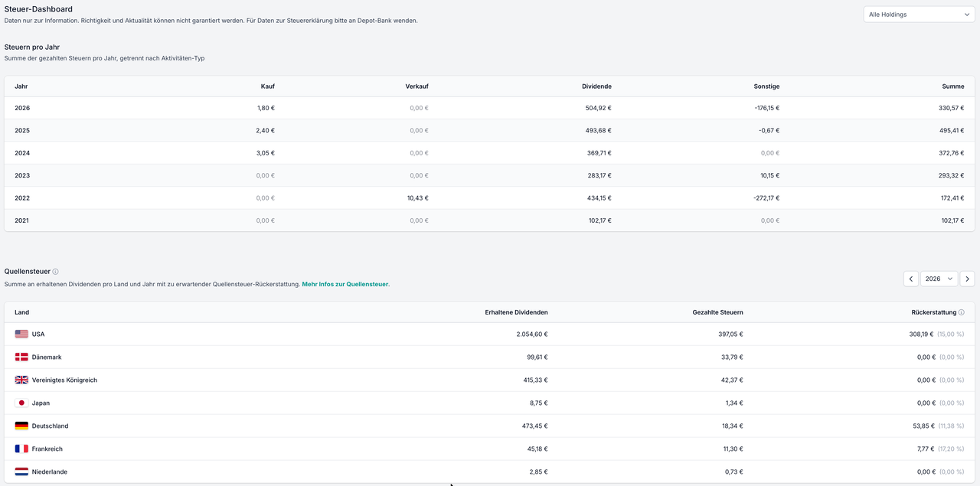Click the 308,19 € USA refund value
Screen dimensions: 980x486
tap(921, 334)
